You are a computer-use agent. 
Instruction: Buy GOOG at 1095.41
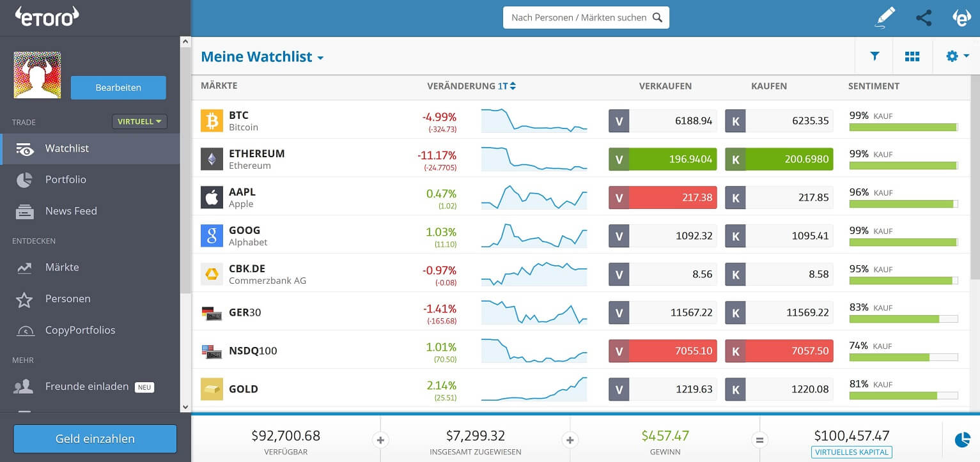point(779,236)
